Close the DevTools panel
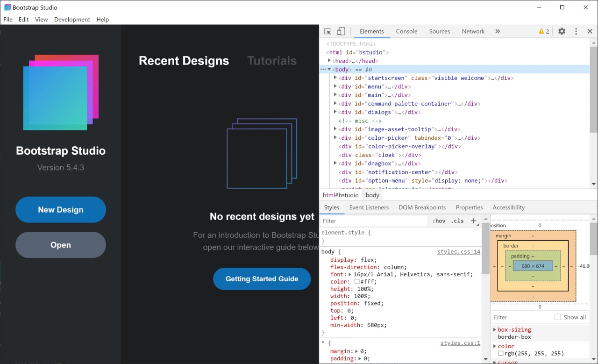This screenshot has height=364, width=598. [590, 31]
